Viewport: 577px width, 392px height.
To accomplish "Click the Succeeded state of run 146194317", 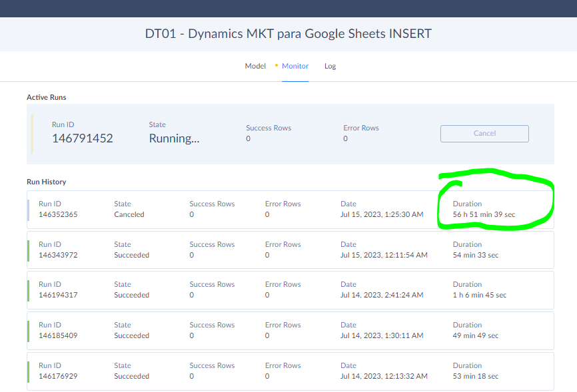I will pyautogui.click(x=131, y=295).
